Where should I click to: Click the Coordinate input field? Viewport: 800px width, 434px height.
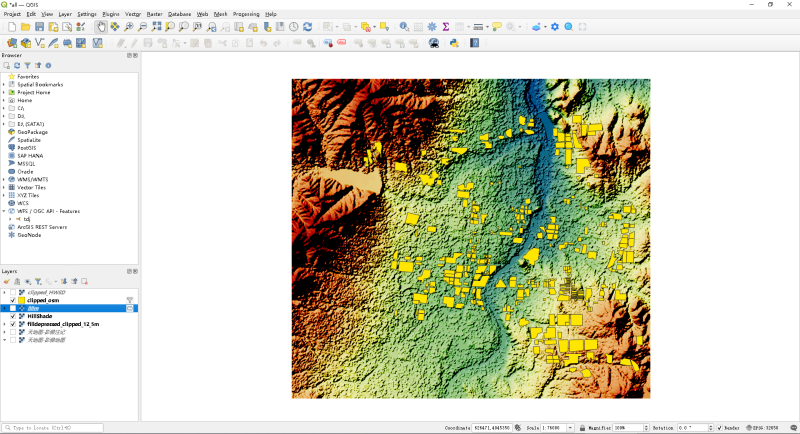(491, 428)
